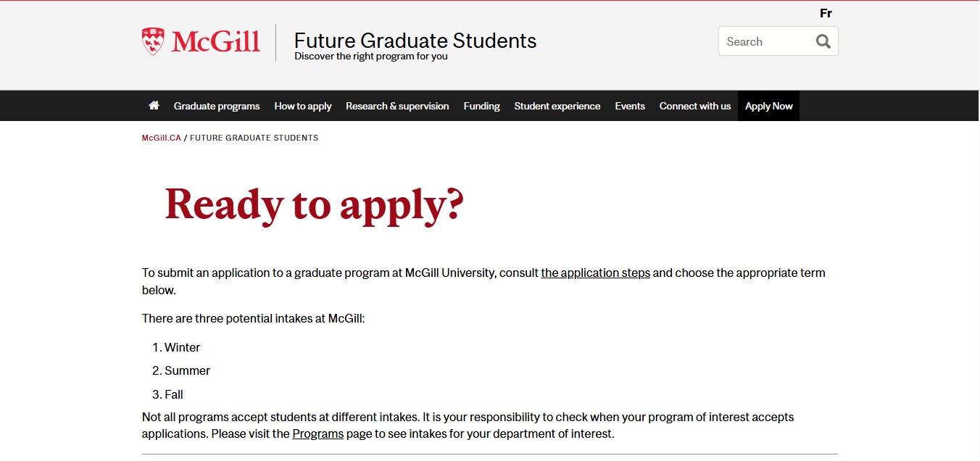Image resolution: width=980 pixels, height=461 pixels.
Task: Visit the Programs page link
Action: (318, 434)
